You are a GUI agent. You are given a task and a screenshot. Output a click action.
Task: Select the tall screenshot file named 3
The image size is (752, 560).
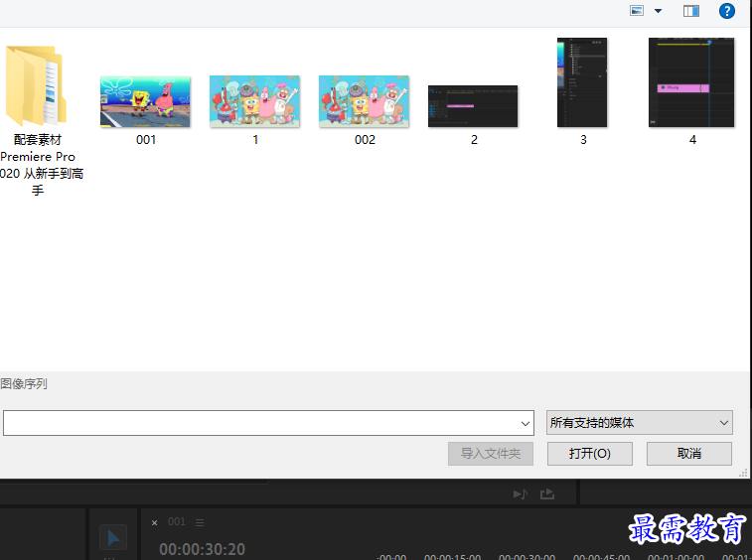click(582, 82)
